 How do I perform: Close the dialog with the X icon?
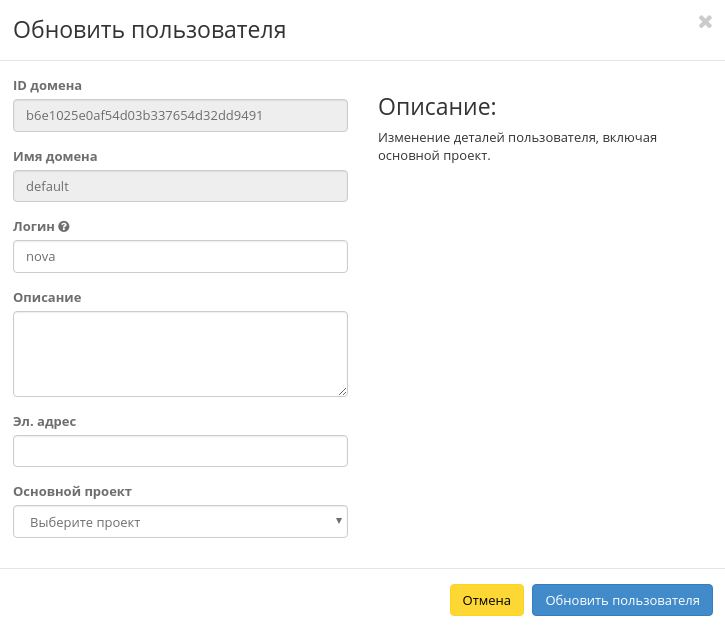tap(705, 22)
